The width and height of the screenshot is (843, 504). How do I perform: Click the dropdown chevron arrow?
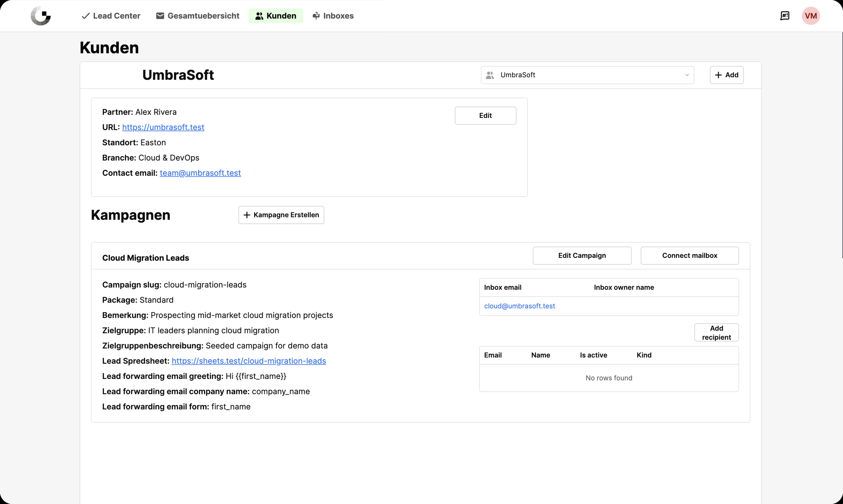pyautogui.click(x=687, y=75)
